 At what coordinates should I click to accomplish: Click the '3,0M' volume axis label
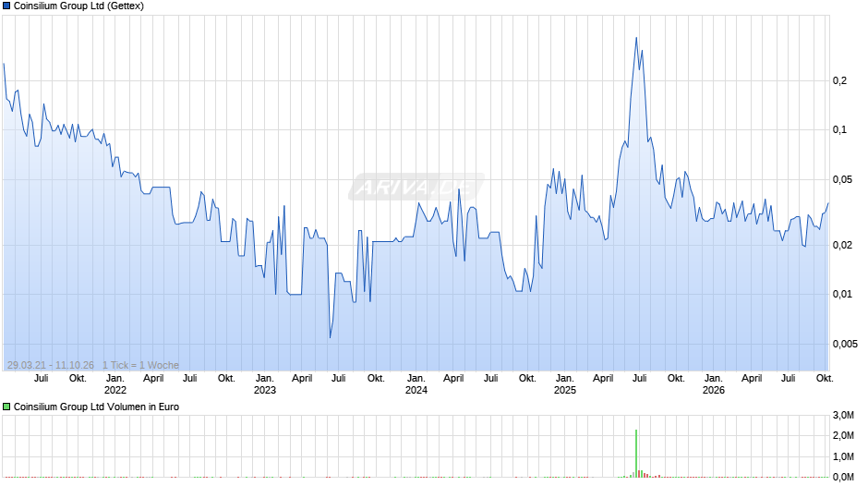[844, 415]
